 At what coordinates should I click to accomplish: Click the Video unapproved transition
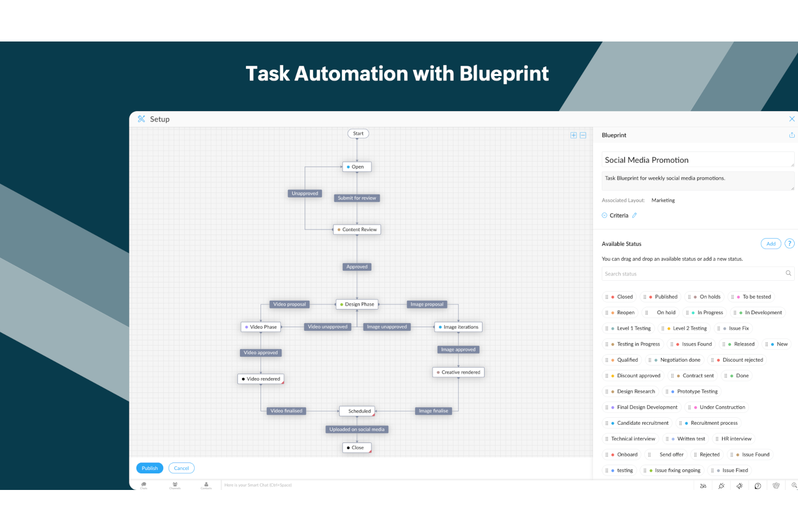point(328,327)
